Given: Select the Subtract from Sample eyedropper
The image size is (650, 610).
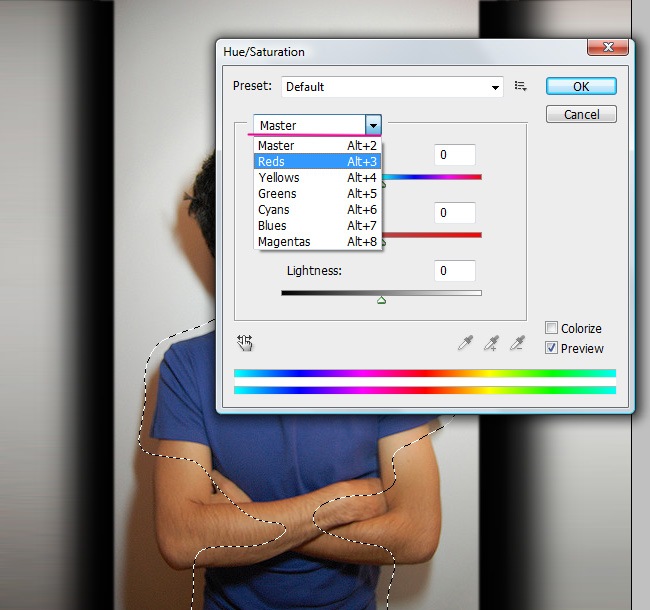Looking at the screenshot, I should point(517,343).
